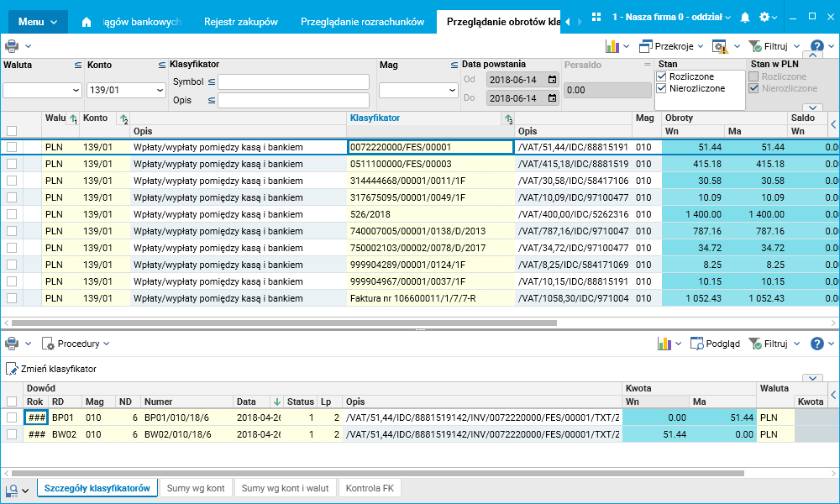Switch to the Rejestr zakupów tab
Screen dimensions: 840x504
[x=240, y=22]
